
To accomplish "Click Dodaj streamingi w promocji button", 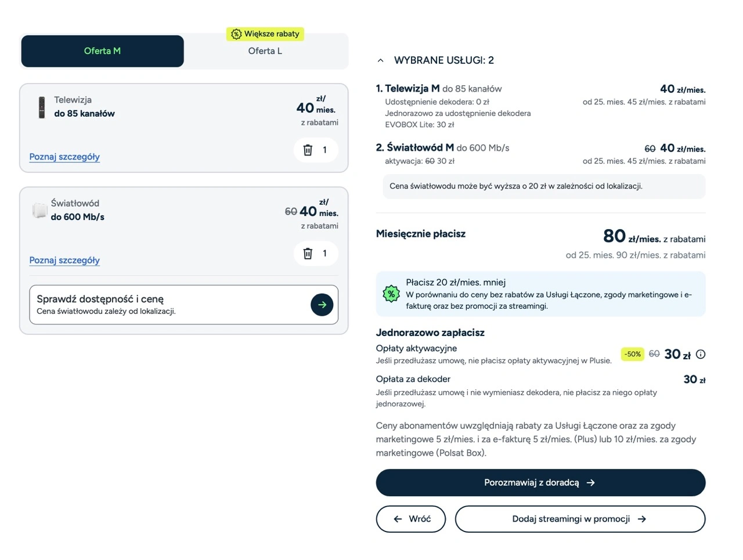I will click(x=580, y=519).
